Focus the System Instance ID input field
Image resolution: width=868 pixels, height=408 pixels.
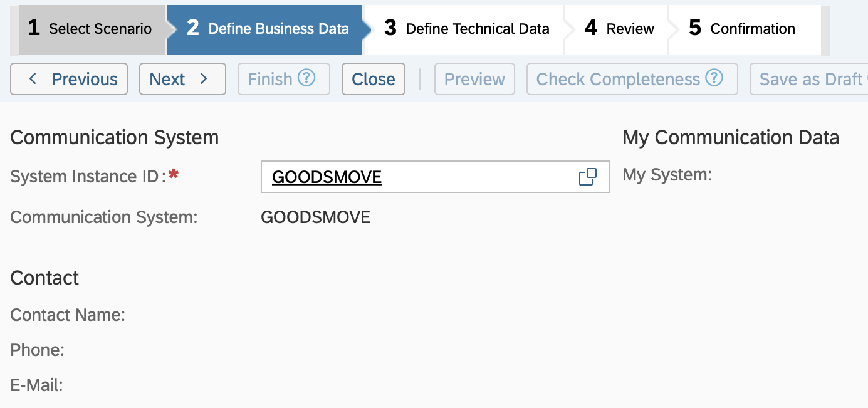[414, 177]
